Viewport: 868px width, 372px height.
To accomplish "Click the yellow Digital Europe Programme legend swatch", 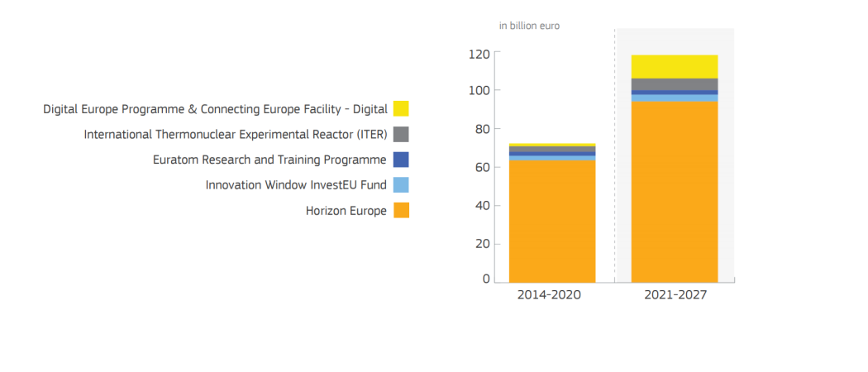I will 401,108.
